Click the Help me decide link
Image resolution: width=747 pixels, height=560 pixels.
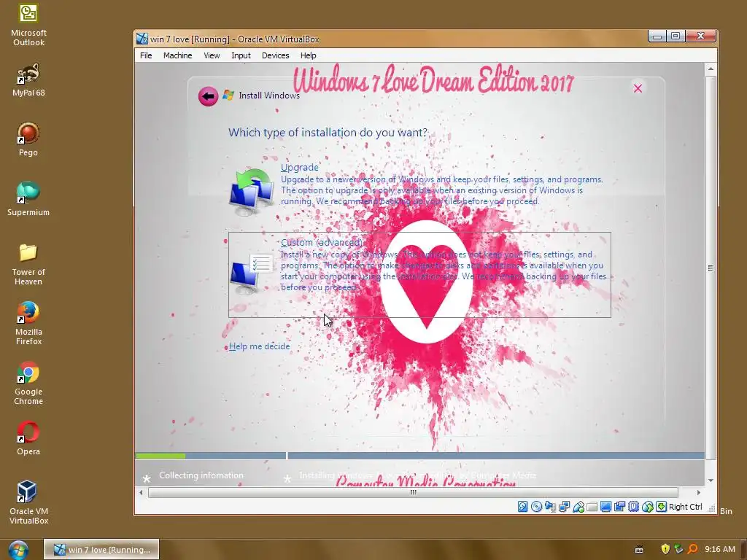[x=259, y=346]
